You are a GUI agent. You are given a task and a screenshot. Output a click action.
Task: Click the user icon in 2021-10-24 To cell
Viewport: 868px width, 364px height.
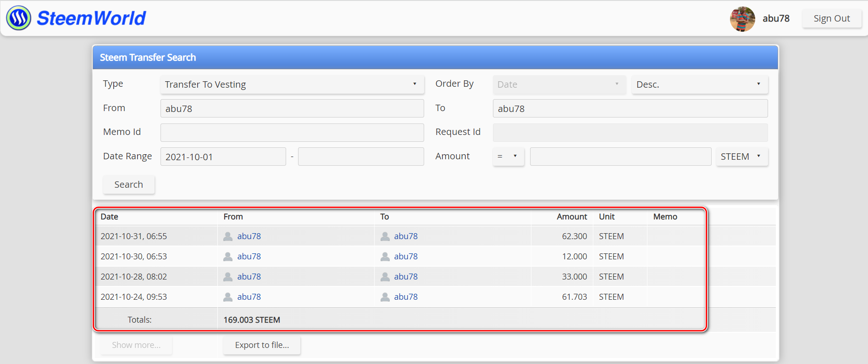click(x=385, y=297)
